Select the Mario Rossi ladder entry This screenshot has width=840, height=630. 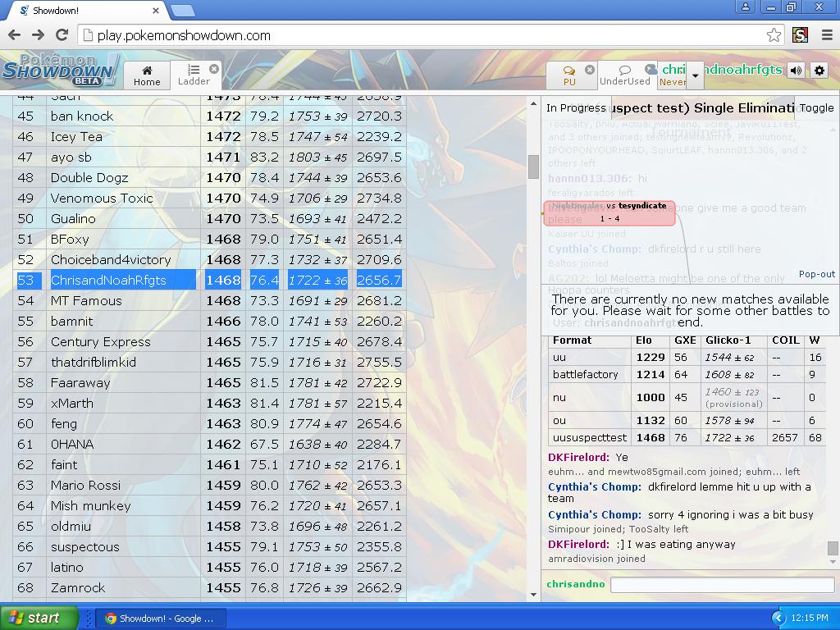(209, 486)
